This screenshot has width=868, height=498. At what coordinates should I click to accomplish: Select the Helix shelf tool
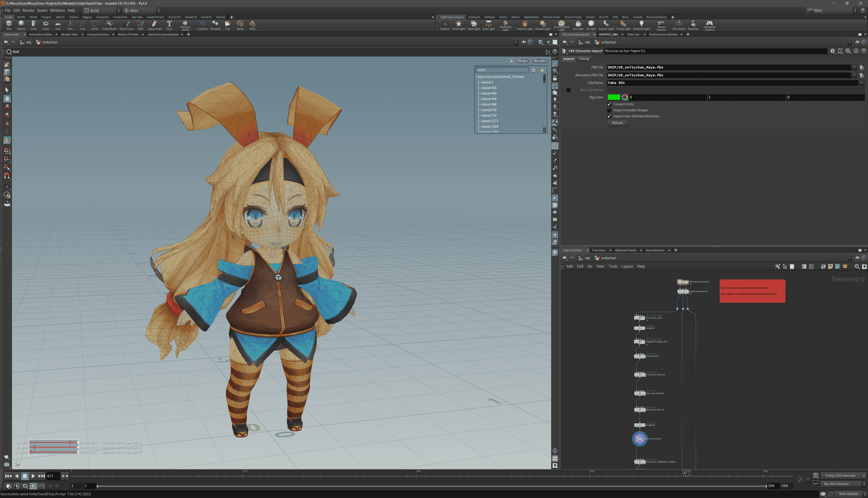[252, 25]
